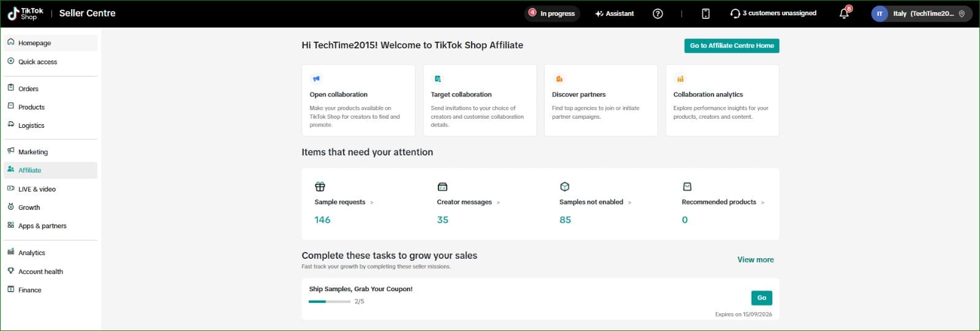
Task: Open the In progress status pill
Action: click(552, 13)
